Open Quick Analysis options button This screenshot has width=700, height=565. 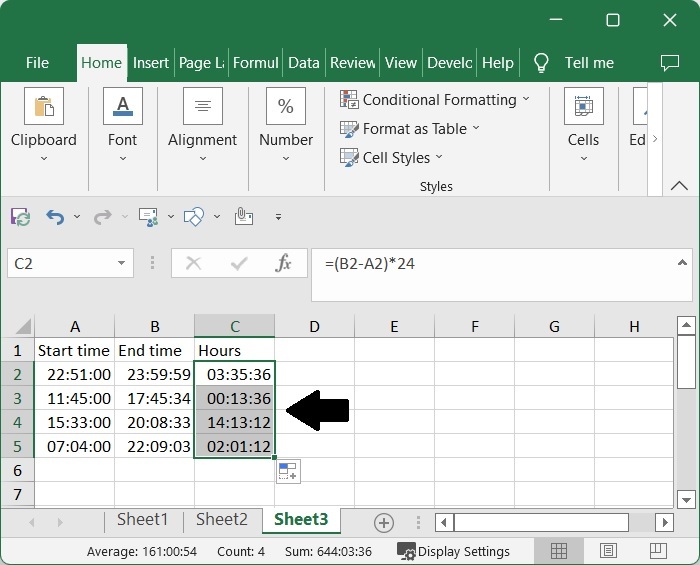288,471
